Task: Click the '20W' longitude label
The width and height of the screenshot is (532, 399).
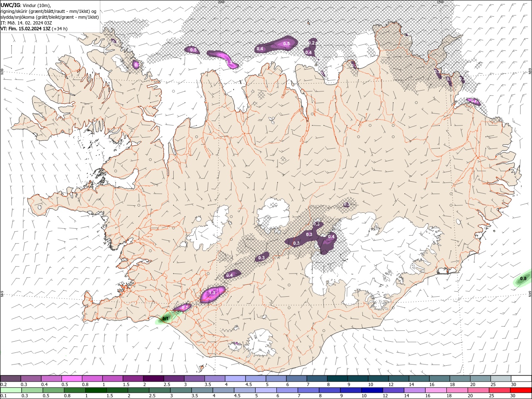Action: pos(221,2)
